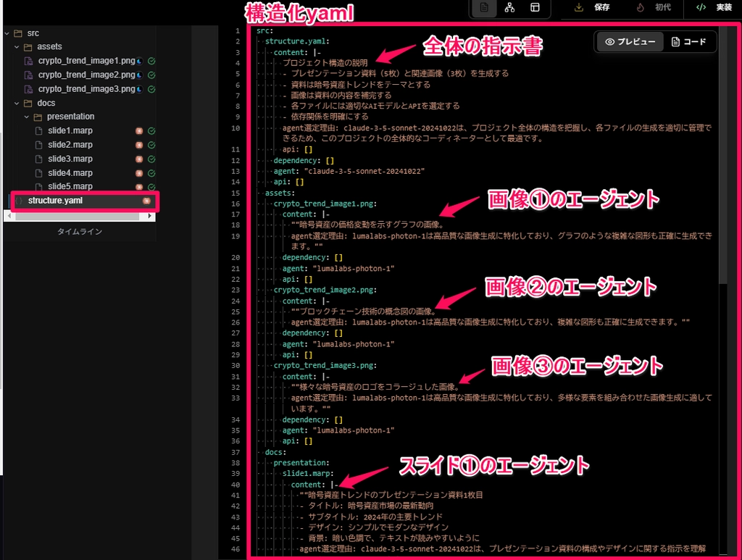Image resolution: width=742 pixels, height=560 pixels.
Task: Switch to the panel layout view icon
Action: [x=535, y=8]
